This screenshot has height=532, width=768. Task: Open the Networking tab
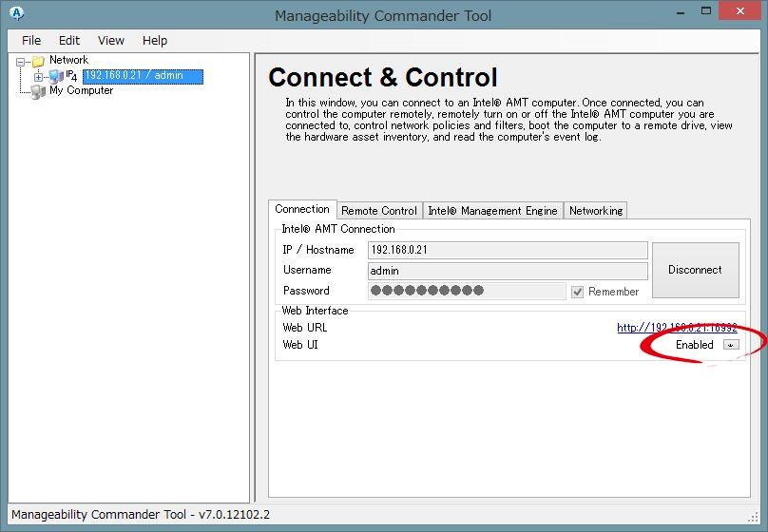(x=596, y=211)
